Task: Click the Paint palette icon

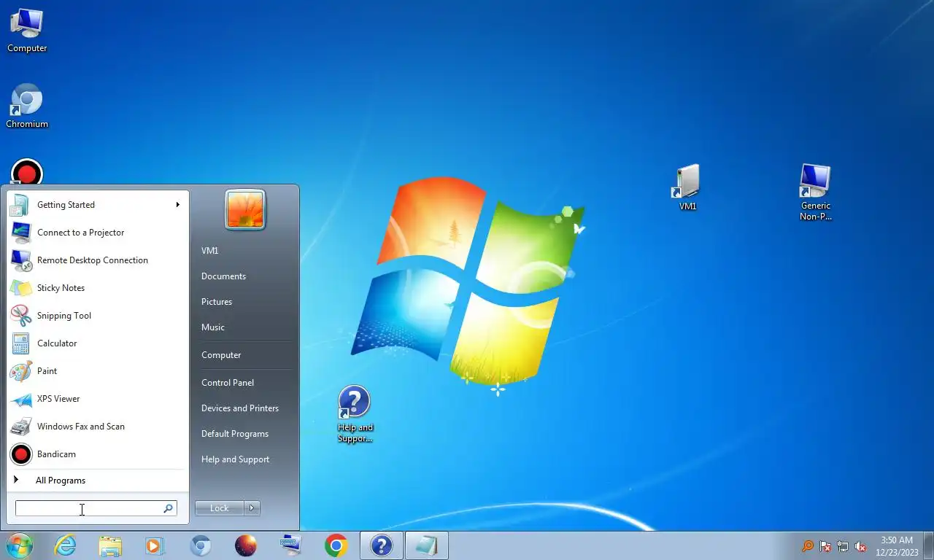Action: click(x=20, y=371)
